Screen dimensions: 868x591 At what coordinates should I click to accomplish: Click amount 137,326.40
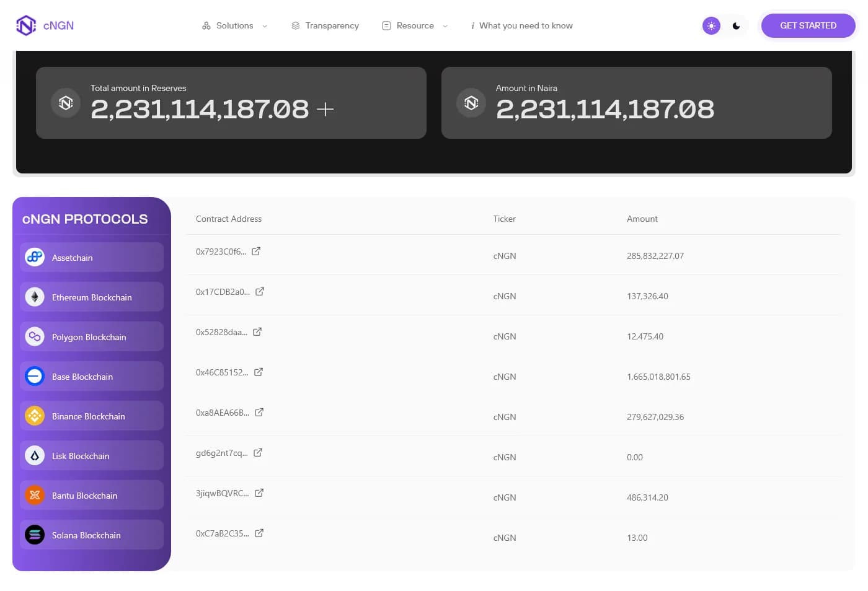coord(647,296)
